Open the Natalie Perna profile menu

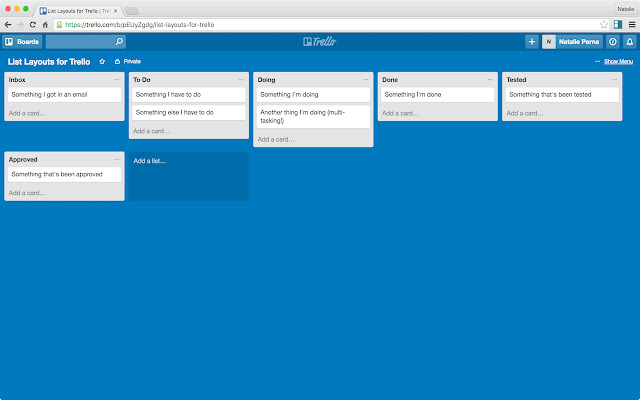pyautogui.click(x=579, y=42)
